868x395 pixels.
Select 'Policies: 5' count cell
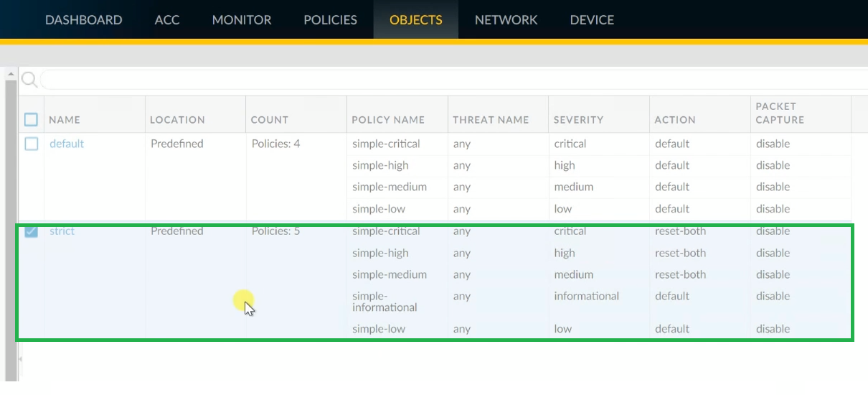[275, 231]
